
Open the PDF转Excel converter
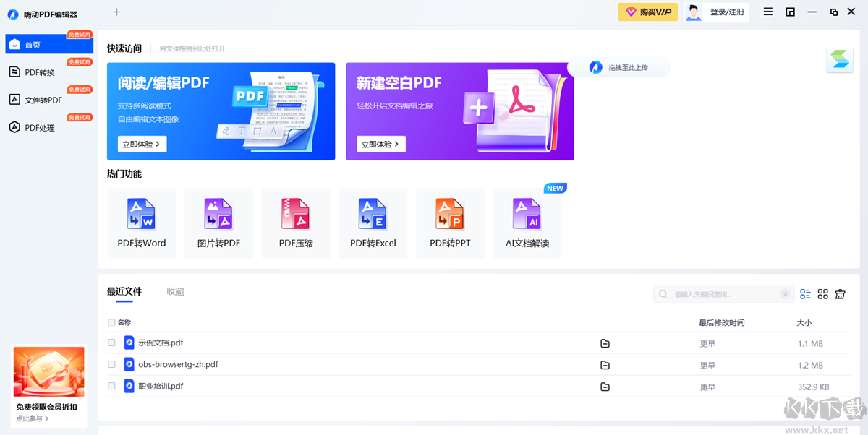373,223
